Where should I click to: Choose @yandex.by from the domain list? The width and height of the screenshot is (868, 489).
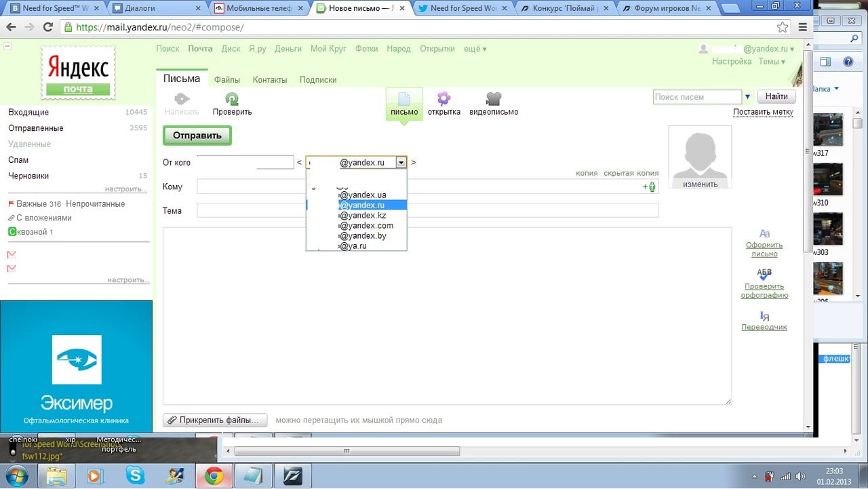357,236
